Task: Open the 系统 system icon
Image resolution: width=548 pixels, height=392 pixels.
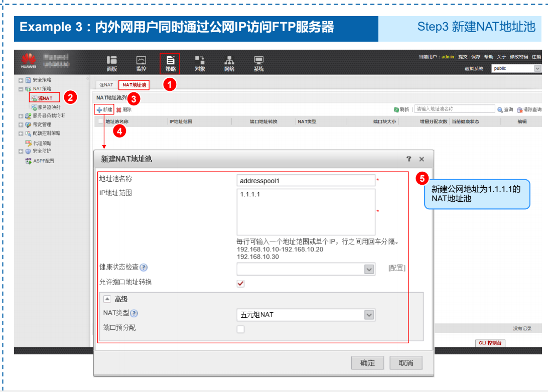Action: (258, 62)
